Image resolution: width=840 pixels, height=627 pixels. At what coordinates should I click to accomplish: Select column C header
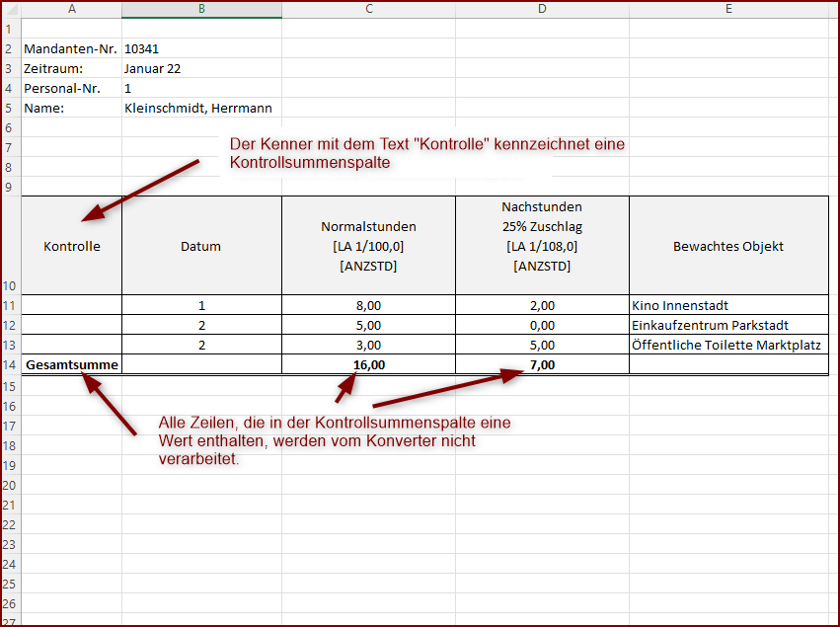pyautogui.click(x=368, y=9)
